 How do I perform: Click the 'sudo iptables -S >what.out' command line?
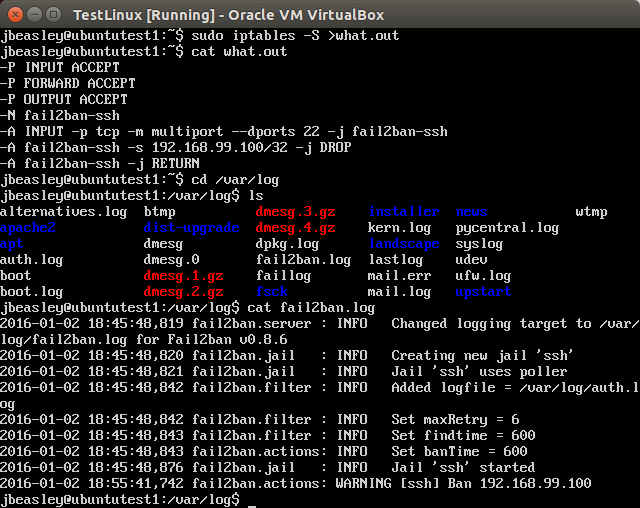(x=200, y=35)
